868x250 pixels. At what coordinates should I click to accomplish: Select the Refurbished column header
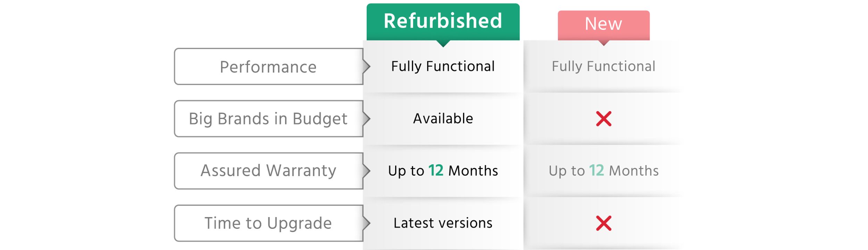point(443,22)
